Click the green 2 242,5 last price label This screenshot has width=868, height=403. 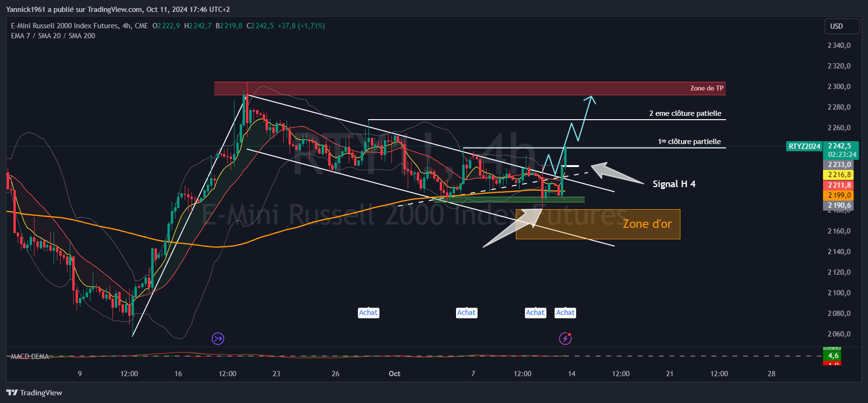(841, 146)
